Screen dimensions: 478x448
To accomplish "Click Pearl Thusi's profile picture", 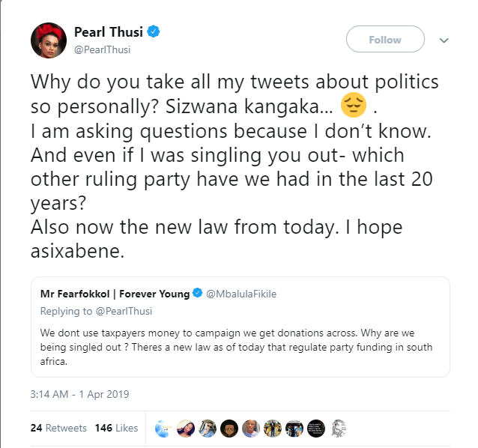I will point(49,40).
